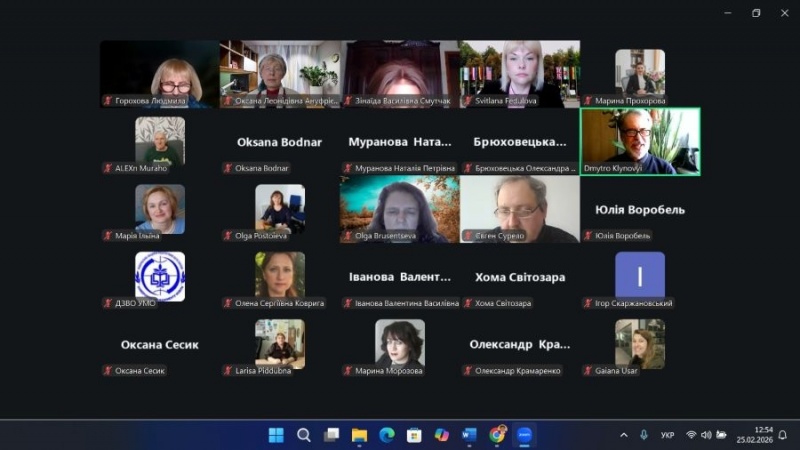
Task: Expand the hidden system tray icons chevron
Action: pos(624,435)
